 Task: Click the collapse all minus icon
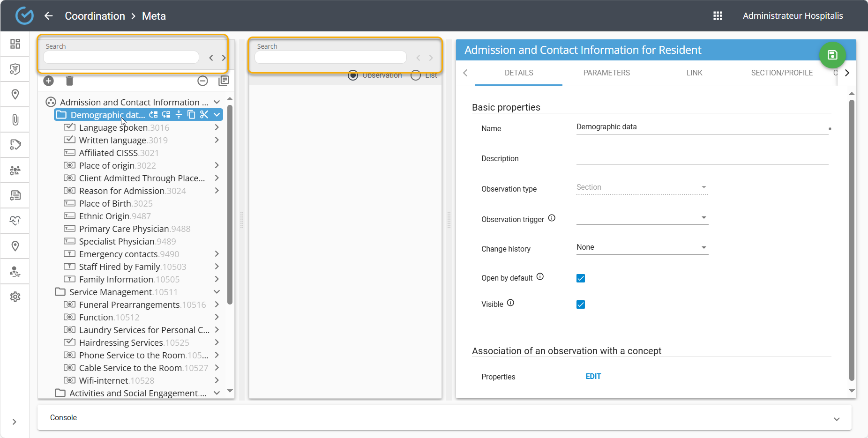click(x=202, y=81)
